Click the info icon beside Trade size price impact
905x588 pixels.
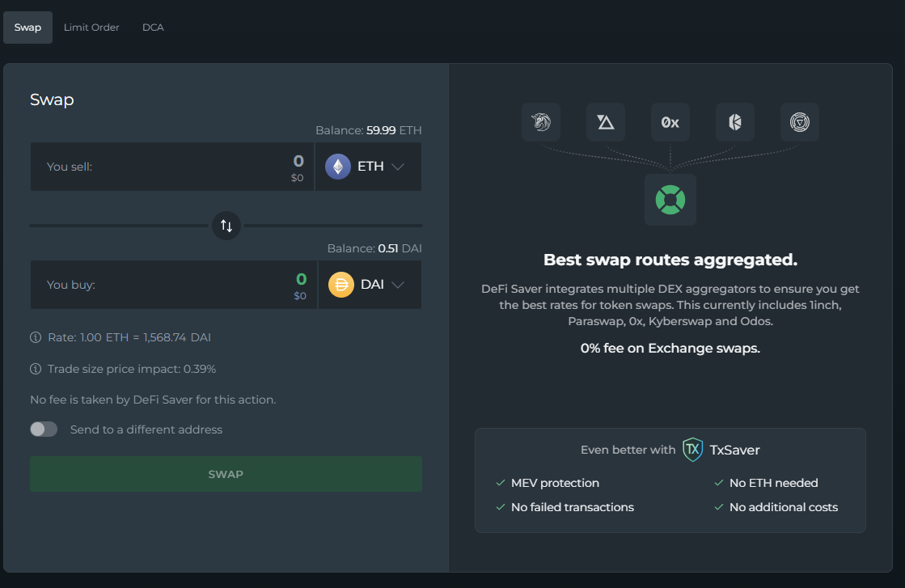point(36,369)
